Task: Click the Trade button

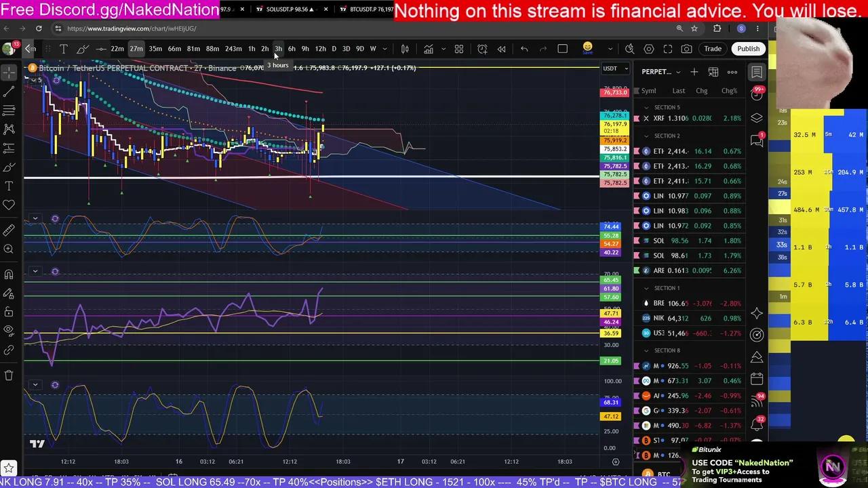Action: 713,49
